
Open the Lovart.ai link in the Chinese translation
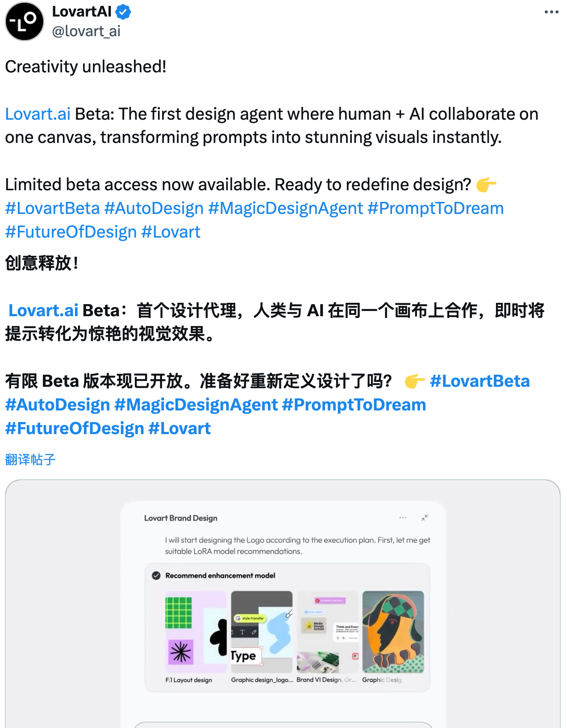tap(43, 310)
